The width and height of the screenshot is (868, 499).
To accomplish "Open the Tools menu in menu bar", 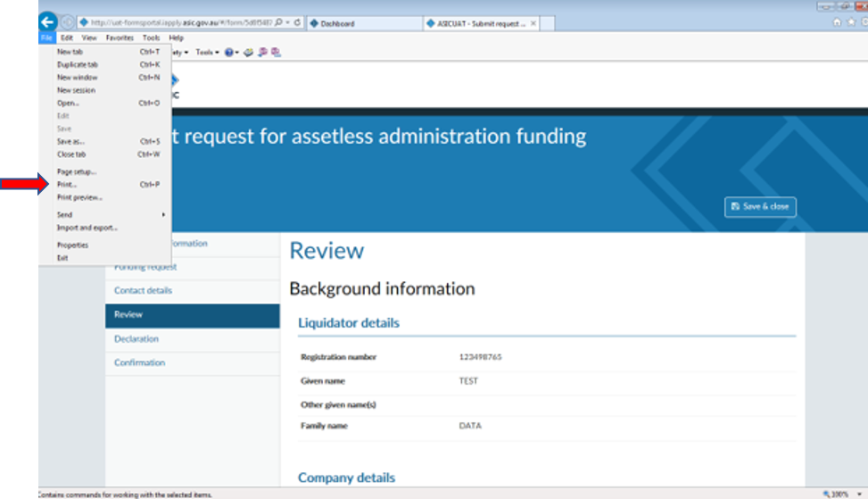I will click(x=151, y=37).
